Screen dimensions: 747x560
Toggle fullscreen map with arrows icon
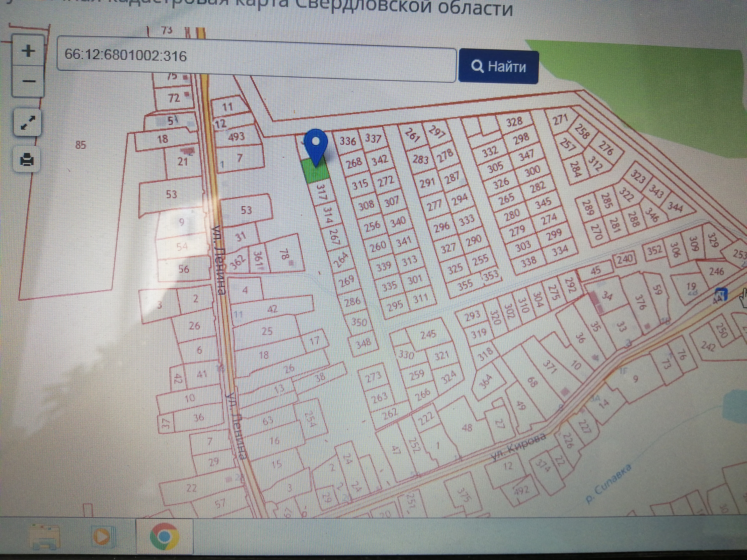pyautogui.click(x=27, y=123)
